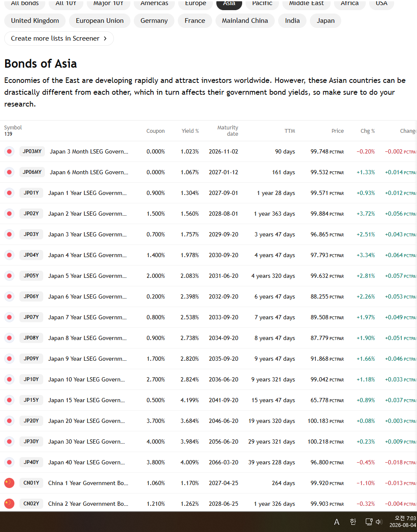Screen dimensions: 417x532
Task: Open the JP40Y ticker symbol badge
Action: coord(31,462)
